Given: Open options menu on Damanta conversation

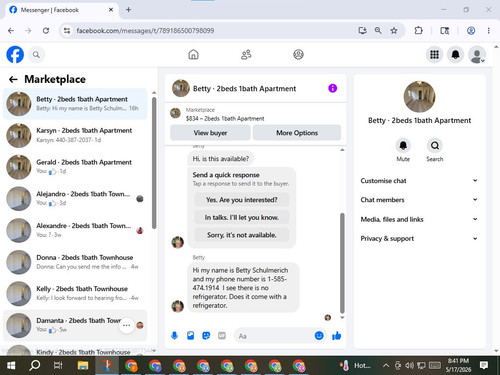Looking at the screenshot, I should [126, 325].
